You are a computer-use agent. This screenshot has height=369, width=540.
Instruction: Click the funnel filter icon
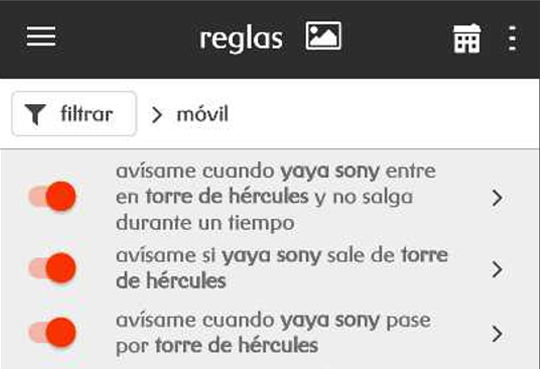pyautogui.click(x=35, y=114)
